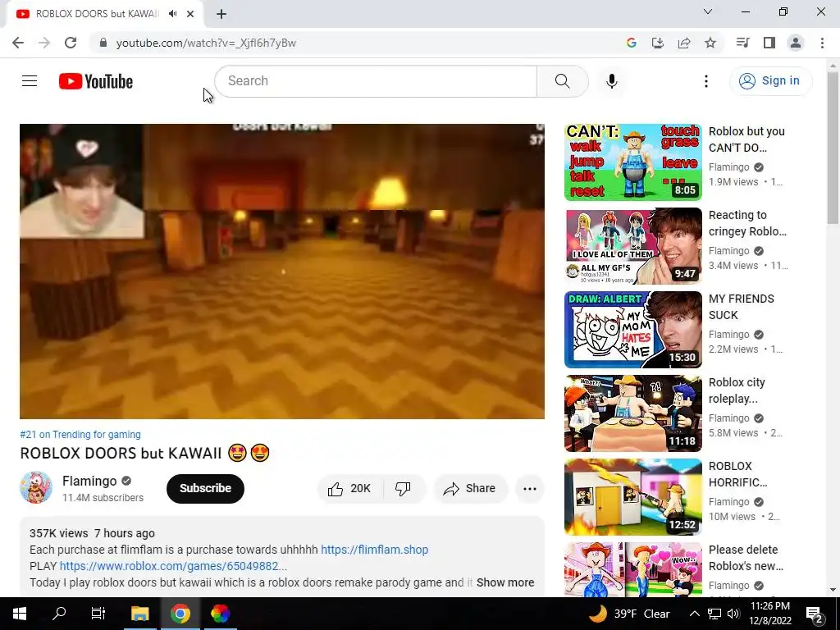Go back in Chrome

click(18, 43)
